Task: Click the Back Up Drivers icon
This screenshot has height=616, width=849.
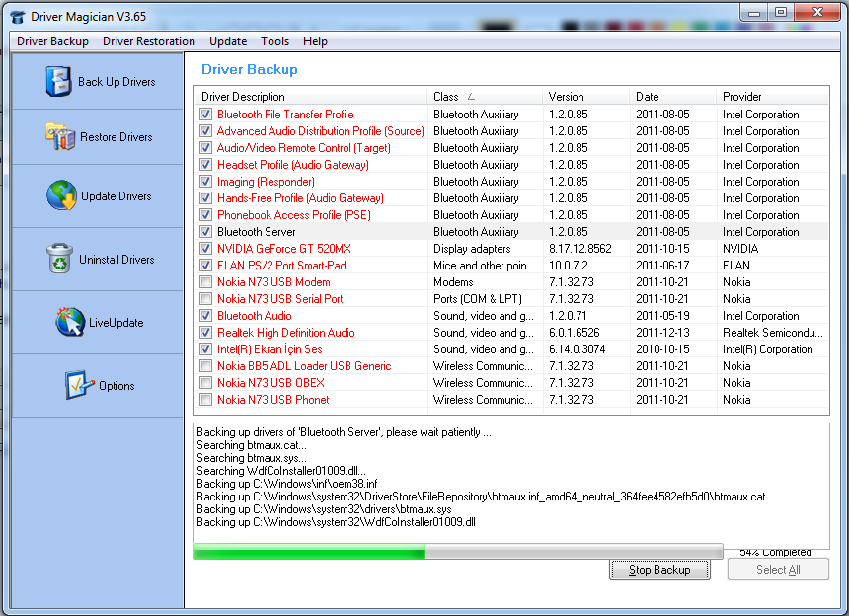Action: click(58, 81)
